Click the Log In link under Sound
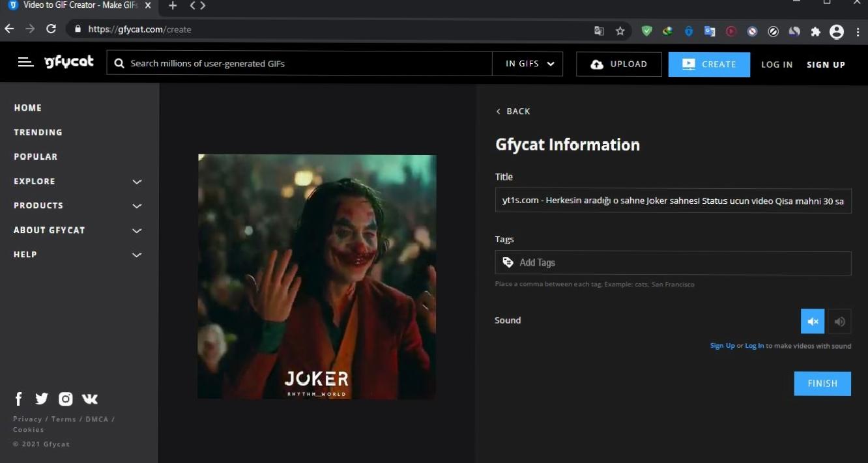Viewport: 868px width, 463px height. [755, 346]
